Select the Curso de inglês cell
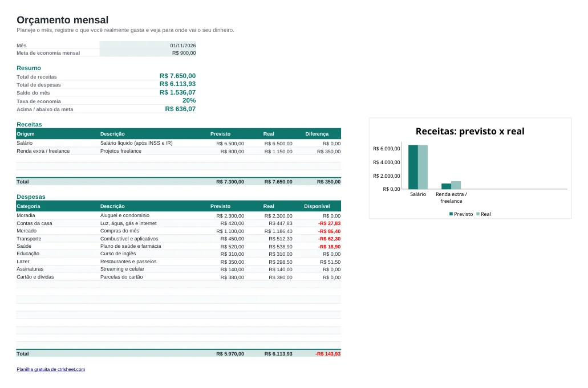This screenshot has width=588, height=388. [x=118, y=254]
